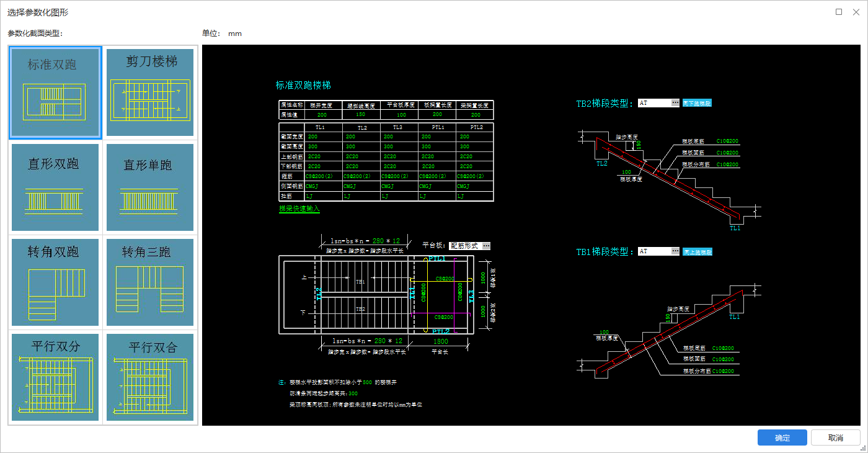Pick the 转角双跑 stair type
Screen dimensions: 868x453
(x=55, y=282)
